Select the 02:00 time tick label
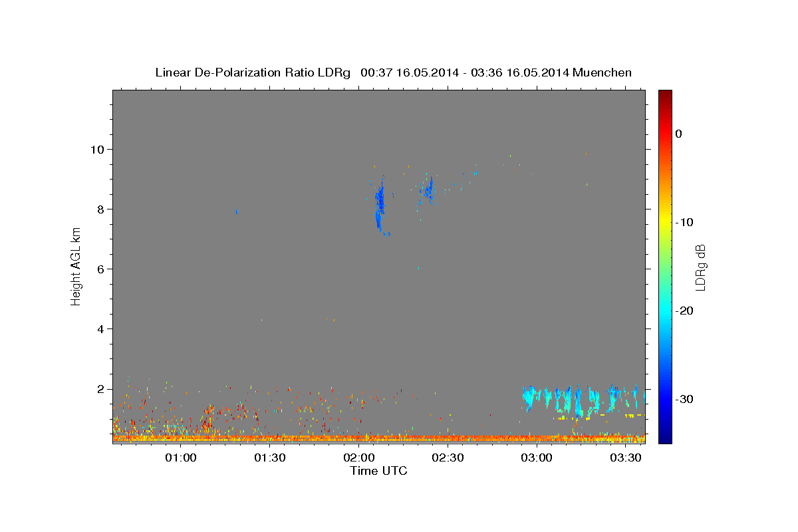 tap(358, 458)
